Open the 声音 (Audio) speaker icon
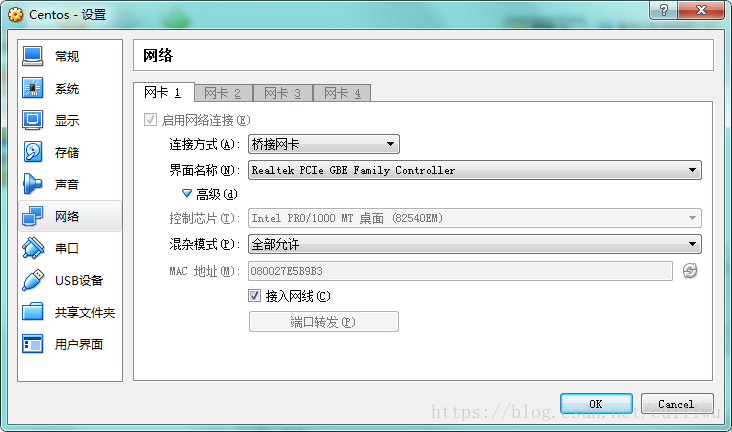This screenshot has width=732, height=432. click(32, 184)
